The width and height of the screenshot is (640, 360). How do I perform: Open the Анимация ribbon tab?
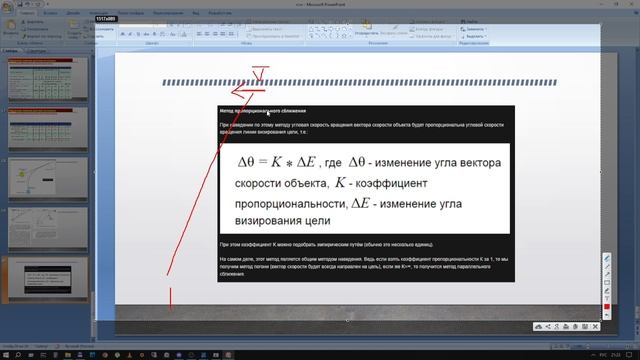98,13
